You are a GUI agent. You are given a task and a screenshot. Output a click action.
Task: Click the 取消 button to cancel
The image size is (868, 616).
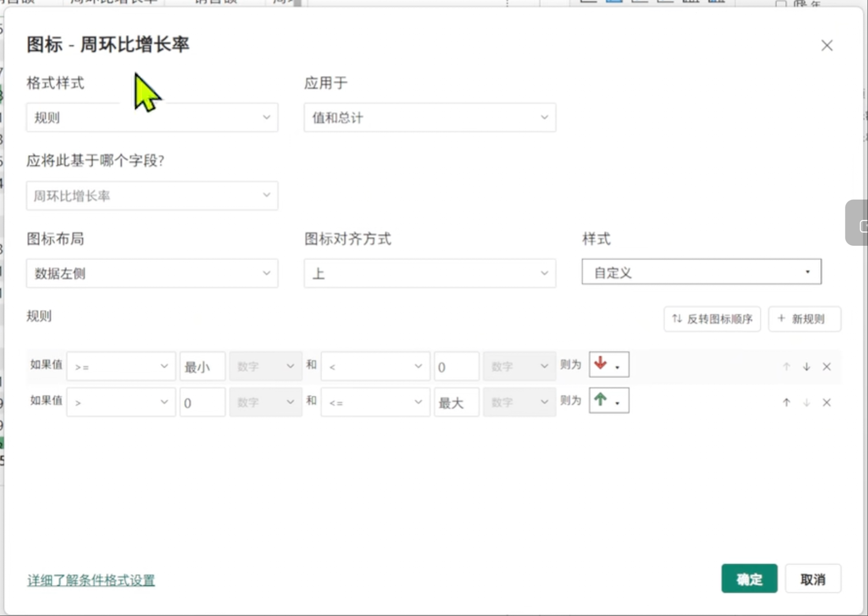[x=813, y=579]
